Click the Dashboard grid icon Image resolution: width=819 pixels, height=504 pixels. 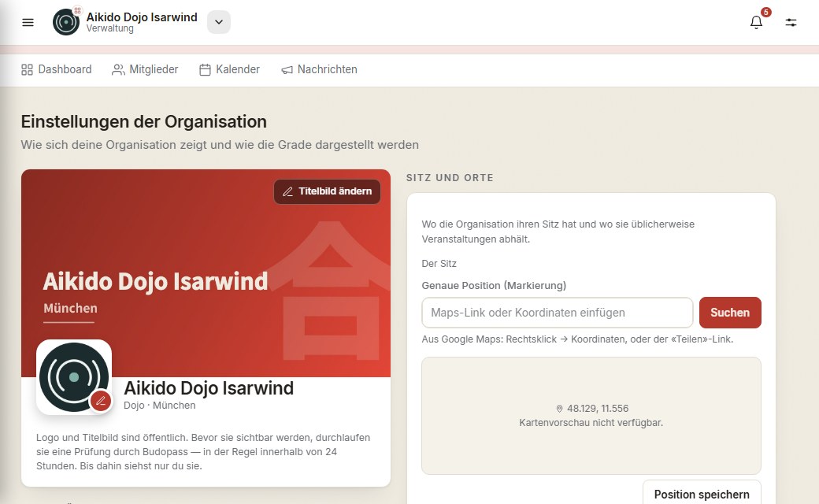pos(27,69)
